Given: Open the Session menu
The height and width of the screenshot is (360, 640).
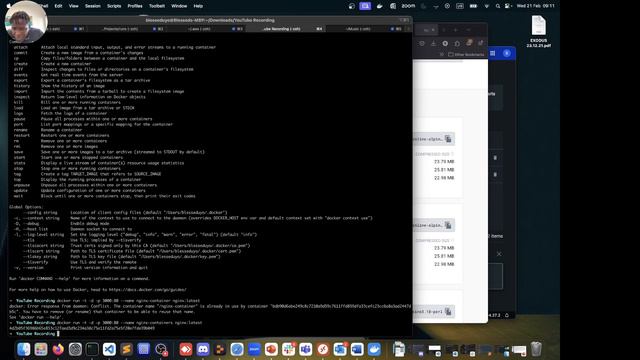Looking at the screenshot, I should click(93, 6).
